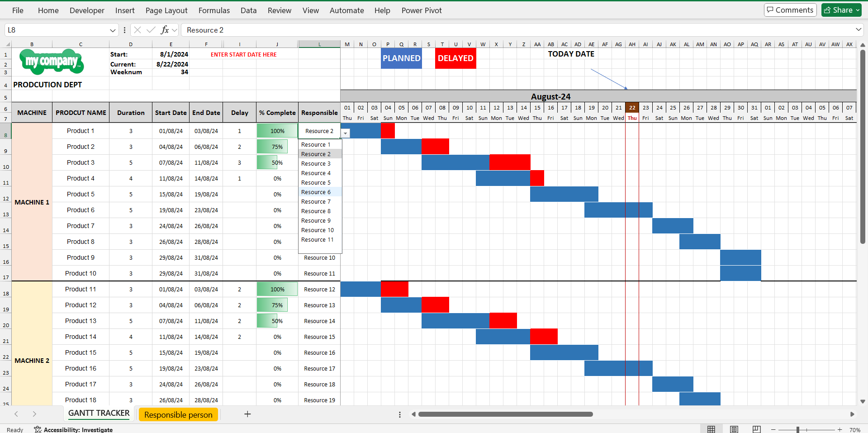Screen dimensions: 868x433
Task: Click the Share button
Action: (x=841, y=10)
